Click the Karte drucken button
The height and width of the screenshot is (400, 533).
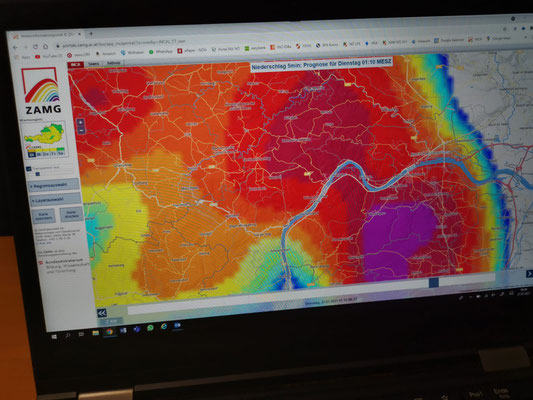pos(71,214)
